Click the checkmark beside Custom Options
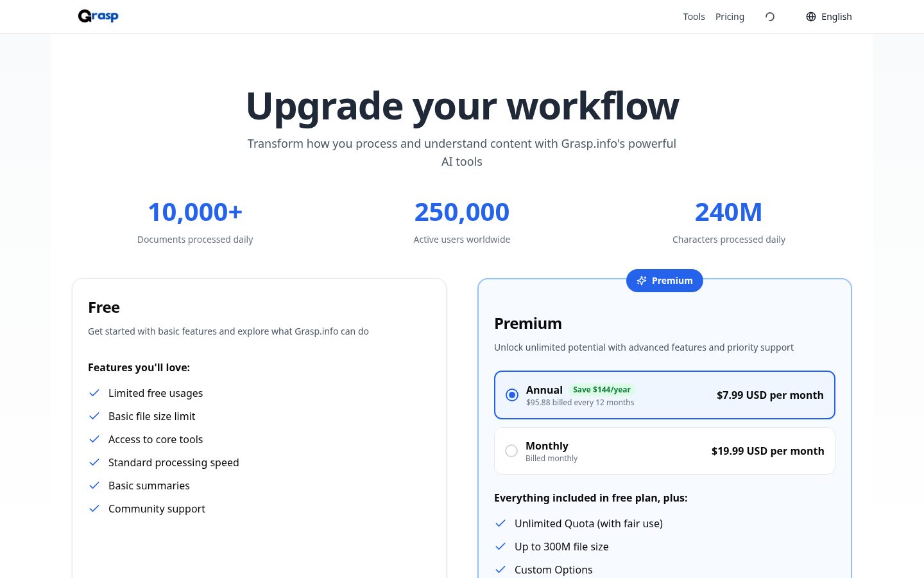924x578 pixels. click(501, 570)
